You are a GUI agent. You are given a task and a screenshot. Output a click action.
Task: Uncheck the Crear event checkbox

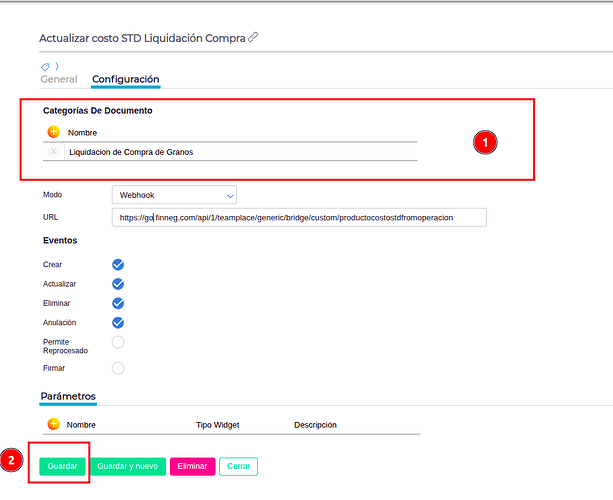118,265
